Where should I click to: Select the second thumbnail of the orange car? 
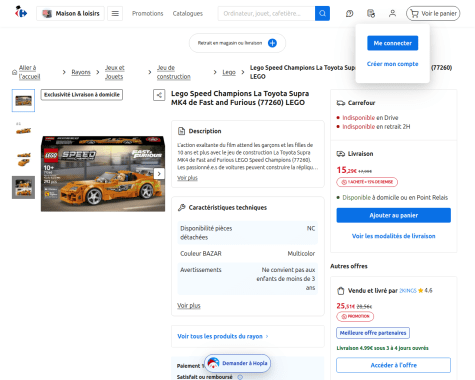[23, 130]
